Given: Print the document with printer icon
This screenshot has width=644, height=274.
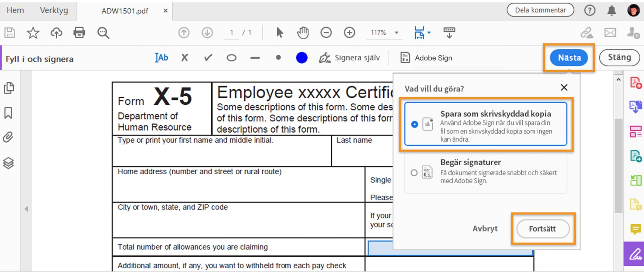Looking at the screenshot, I should click(79, 33).
